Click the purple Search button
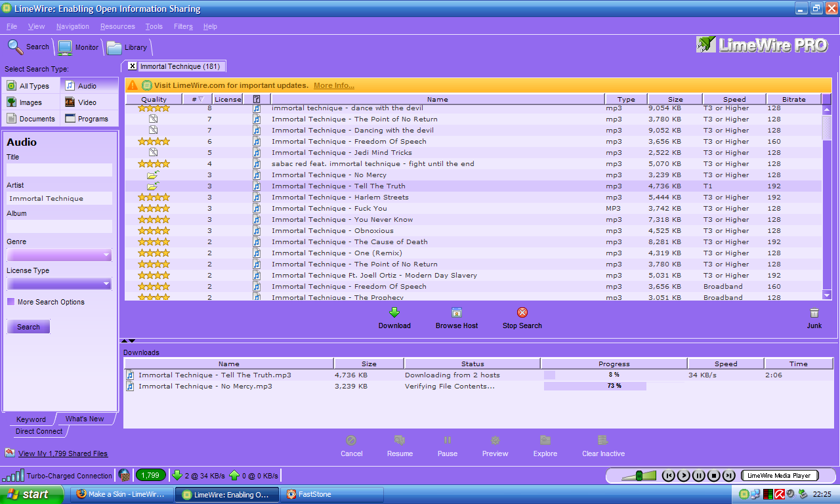 click(x=28, y=327)
